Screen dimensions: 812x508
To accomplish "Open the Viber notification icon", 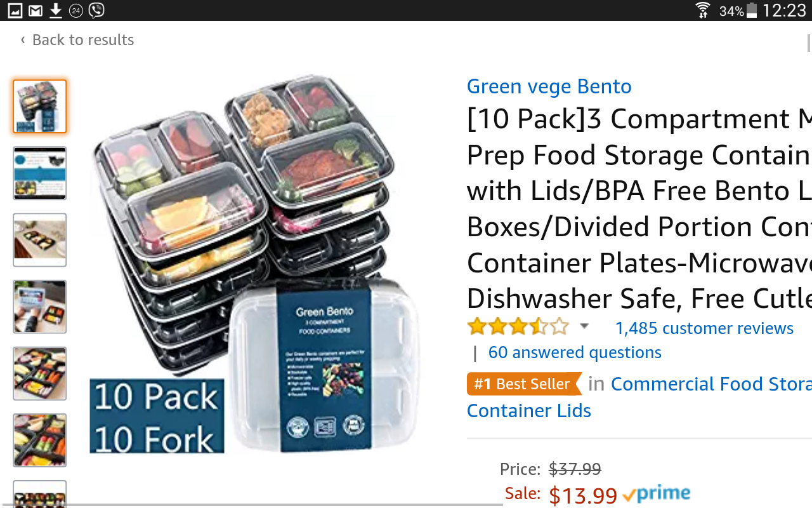I will (x=96, y=10).
